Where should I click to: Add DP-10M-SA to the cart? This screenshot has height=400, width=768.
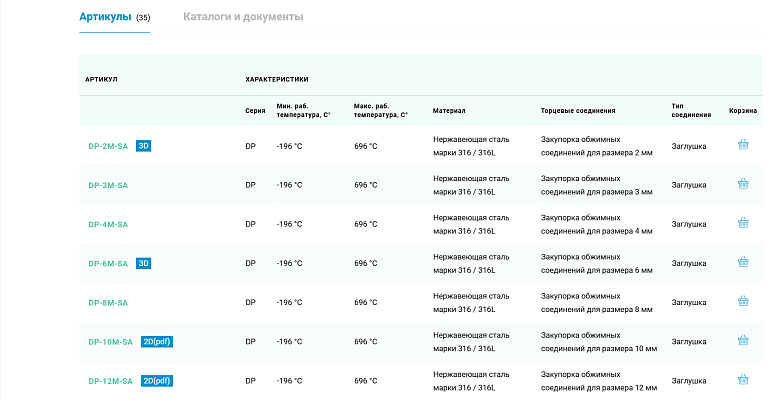pyautogui.click(x=743, y=341)
